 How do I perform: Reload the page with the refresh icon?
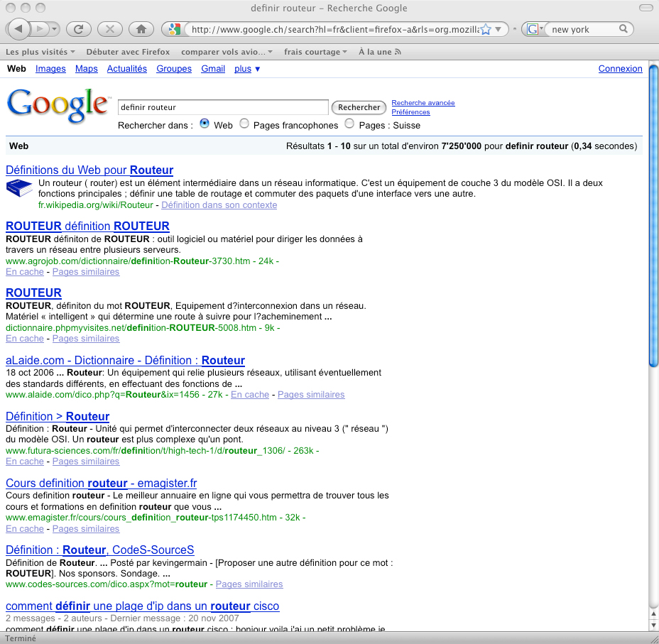click(79, 29)
